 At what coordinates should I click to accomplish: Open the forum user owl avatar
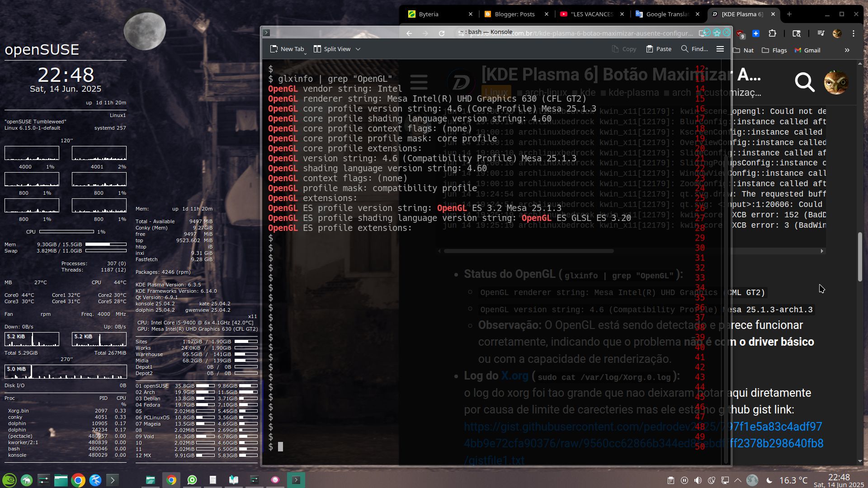836,82
